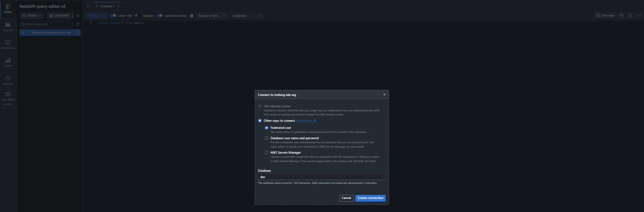Screen dimensions: 644x212
Task: Focus the Filter resources search field
Action: (46, 24)
